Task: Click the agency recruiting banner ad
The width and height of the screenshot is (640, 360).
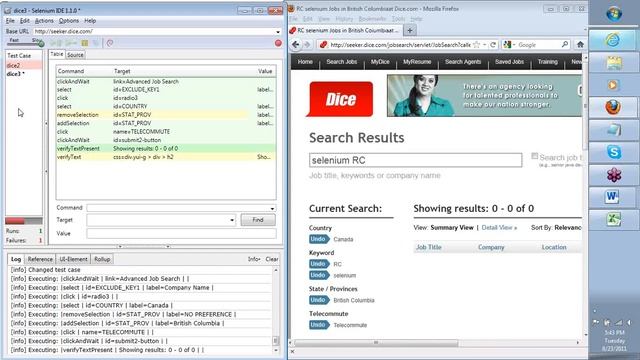Action: point(484,96)
